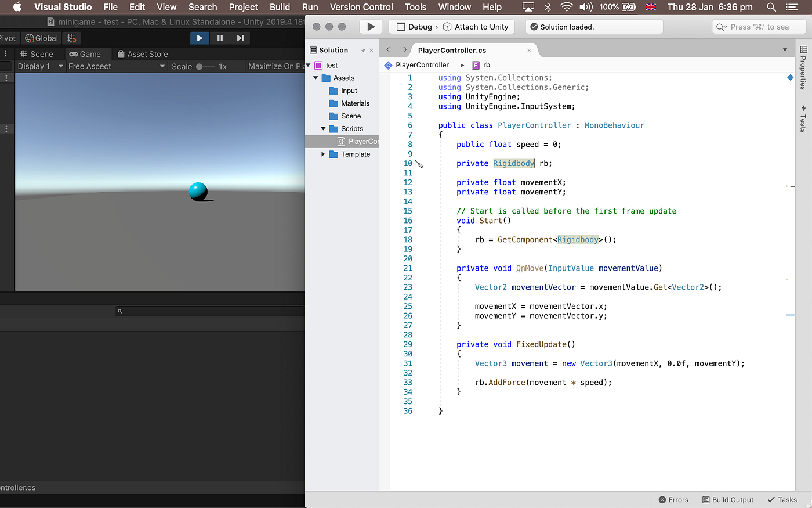Switch to the Scene tab in Unity
Image resolution: width=812 pixels, height=508 pixels.
point(37,54)
